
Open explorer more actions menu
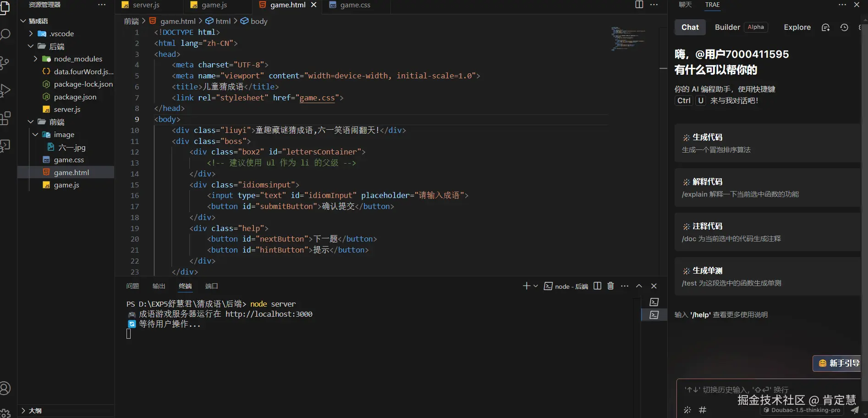(x=102, y=5)
